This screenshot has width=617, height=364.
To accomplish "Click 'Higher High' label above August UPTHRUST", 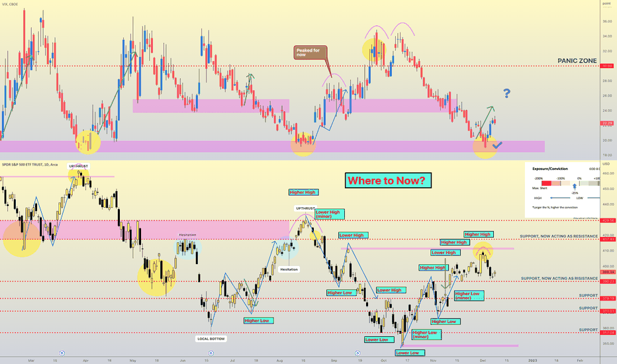I will 303,193.
